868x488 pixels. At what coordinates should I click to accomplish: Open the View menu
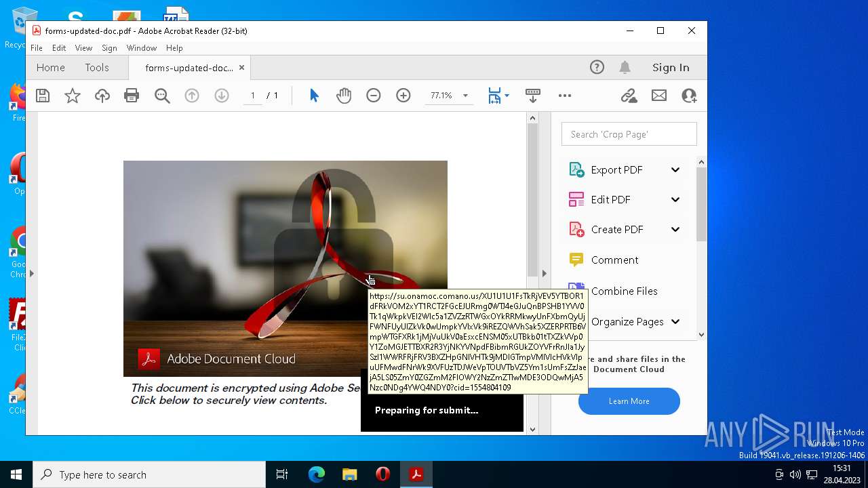point(83,48)
